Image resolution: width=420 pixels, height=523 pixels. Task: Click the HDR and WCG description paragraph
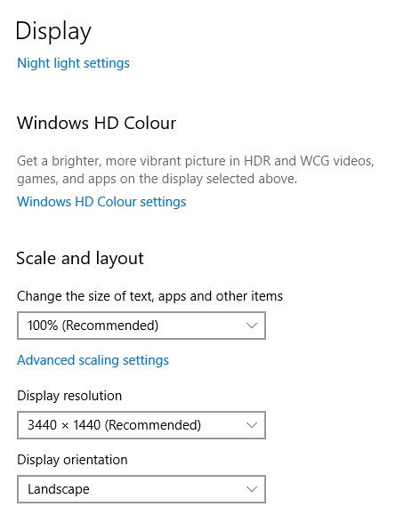[x=196, y=170]
